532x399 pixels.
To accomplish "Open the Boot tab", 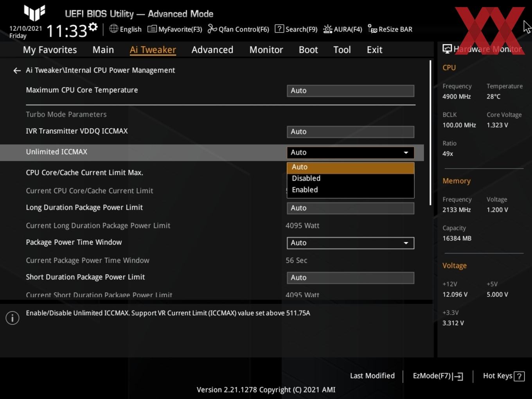I will coord(308,50).
